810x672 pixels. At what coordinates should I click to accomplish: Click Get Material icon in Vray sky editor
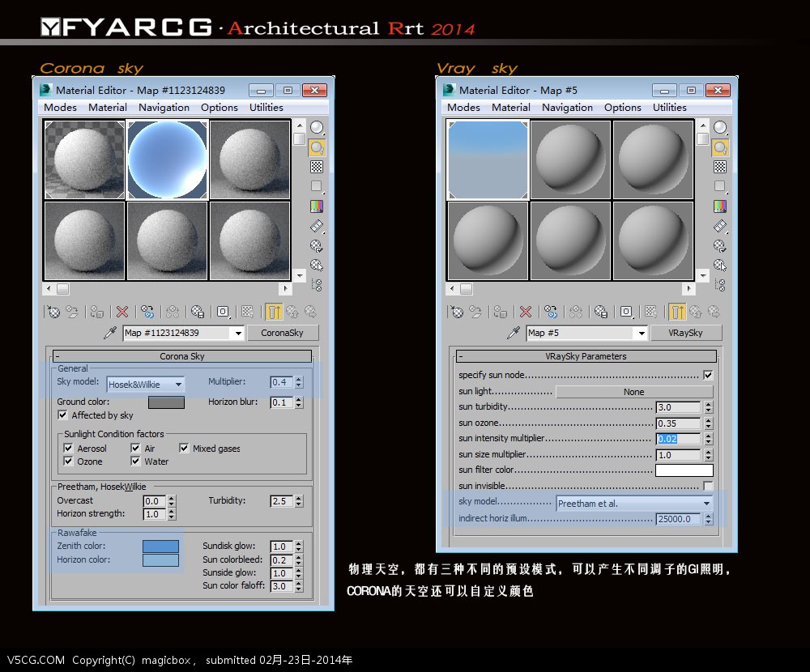point(457,312)
